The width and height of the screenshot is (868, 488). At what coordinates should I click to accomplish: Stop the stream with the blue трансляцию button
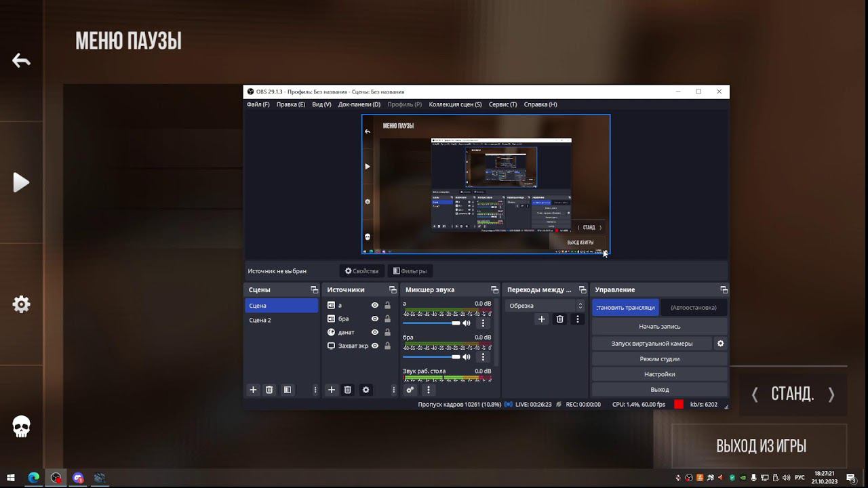(x=625, y=307)
